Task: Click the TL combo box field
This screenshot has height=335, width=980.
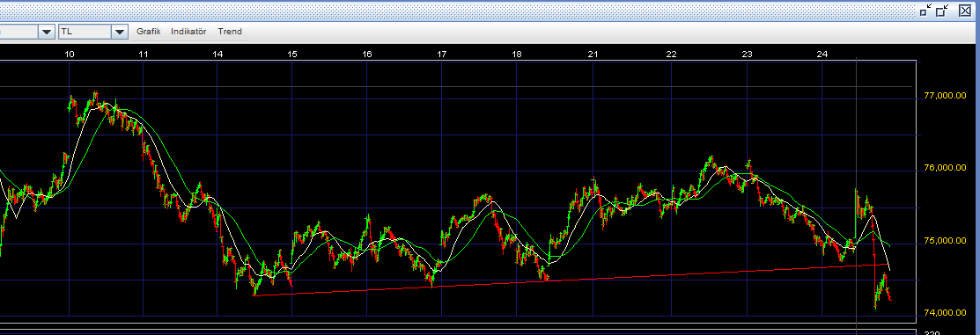Action: [93, 31]
